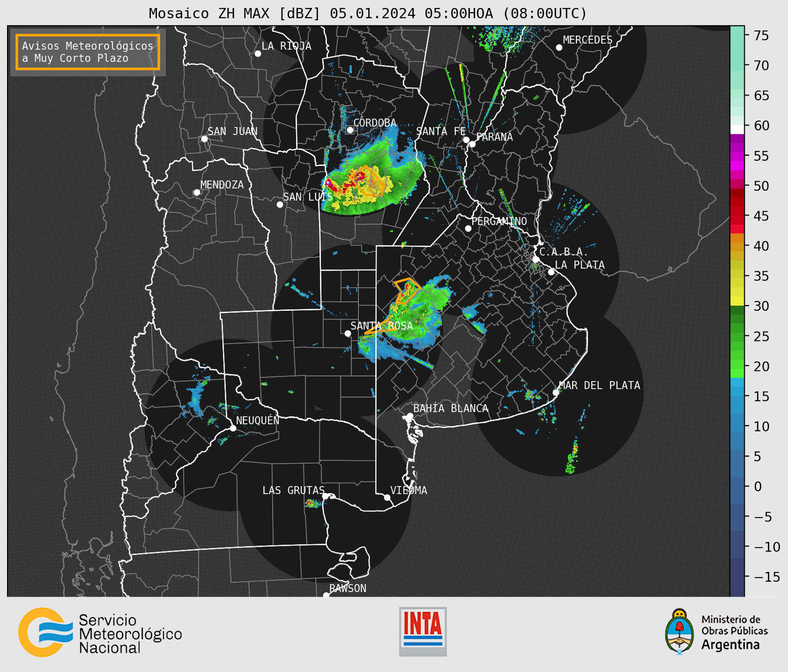The height and width of the screenshot is (672, 788).
Task: Click the LA PLATA city marker dot
Action: click(551, 272)
